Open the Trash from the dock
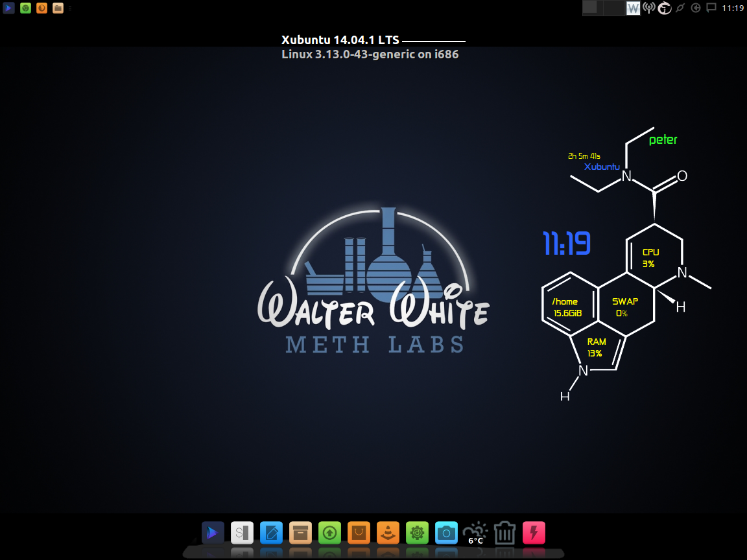747x560 pixels. pyautogui.click(x=504, y=533)
